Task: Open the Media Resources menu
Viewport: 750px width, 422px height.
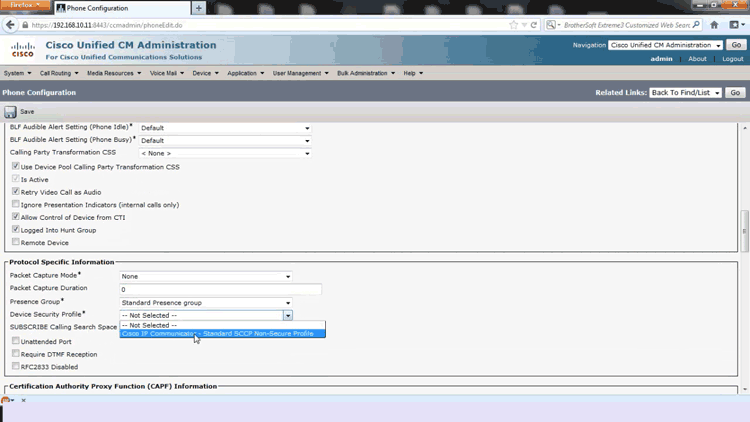Action: 114,73
